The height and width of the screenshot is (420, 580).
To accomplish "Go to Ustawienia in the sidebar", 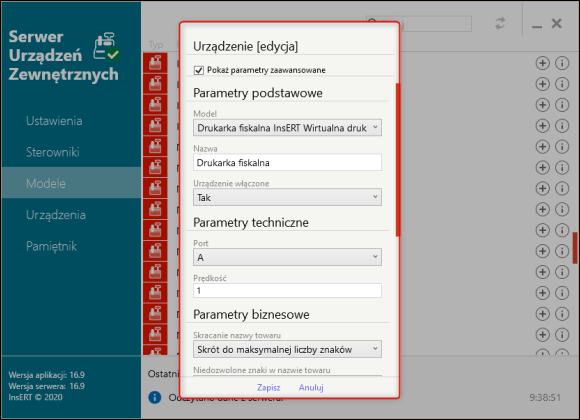I will click(x=54, y=121).
